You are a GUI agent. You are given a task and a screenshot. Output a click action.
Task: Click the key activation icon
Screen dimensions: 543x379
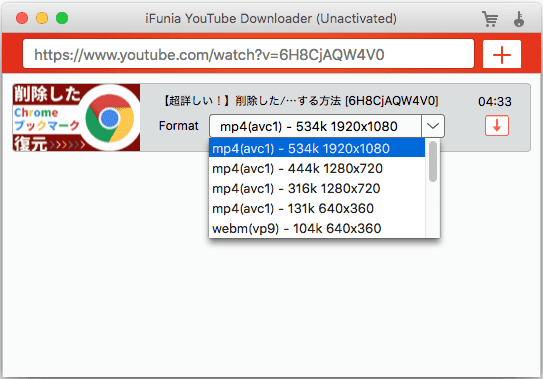(x=519, y=19)
